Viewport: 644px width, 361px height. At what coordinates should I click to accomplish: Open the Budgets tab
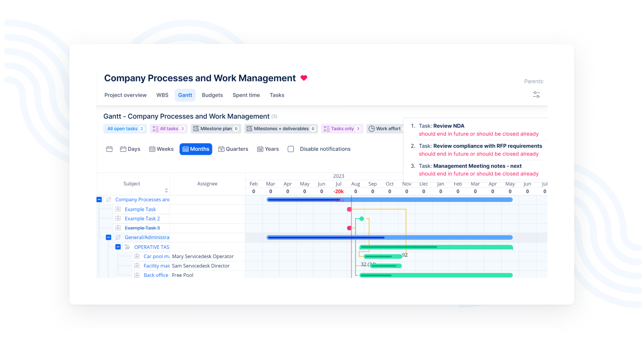click(212, 95)
